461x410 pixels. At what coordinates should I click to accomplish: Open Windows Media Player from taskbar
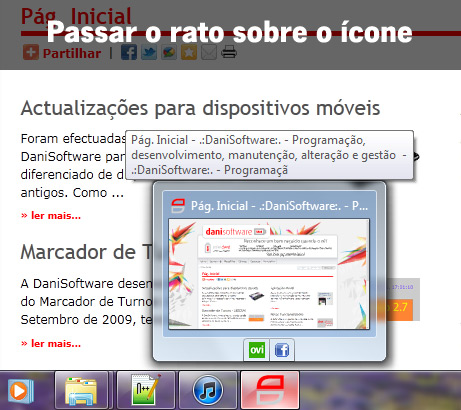point(21,391)
